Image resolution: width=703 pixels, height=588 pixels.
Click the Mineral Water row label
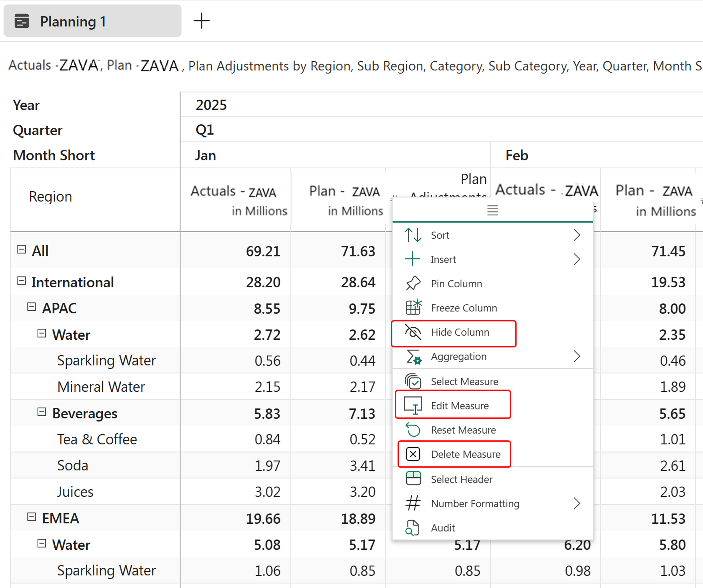[x=101, y=386]
